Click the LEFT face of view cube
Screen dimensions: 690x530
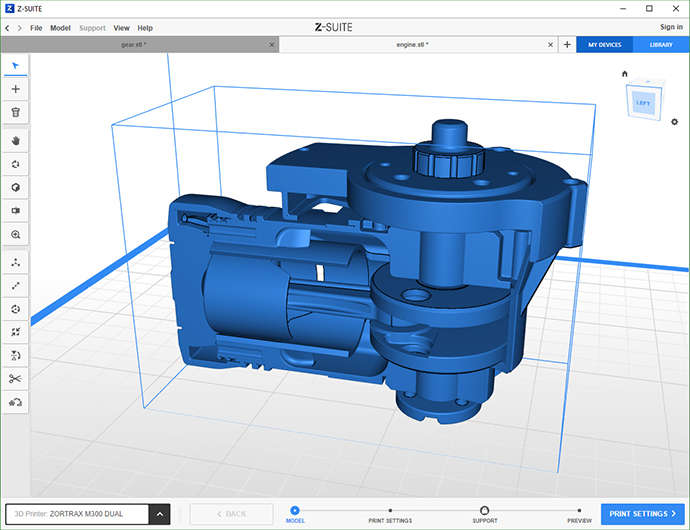(x=643, y=102)
